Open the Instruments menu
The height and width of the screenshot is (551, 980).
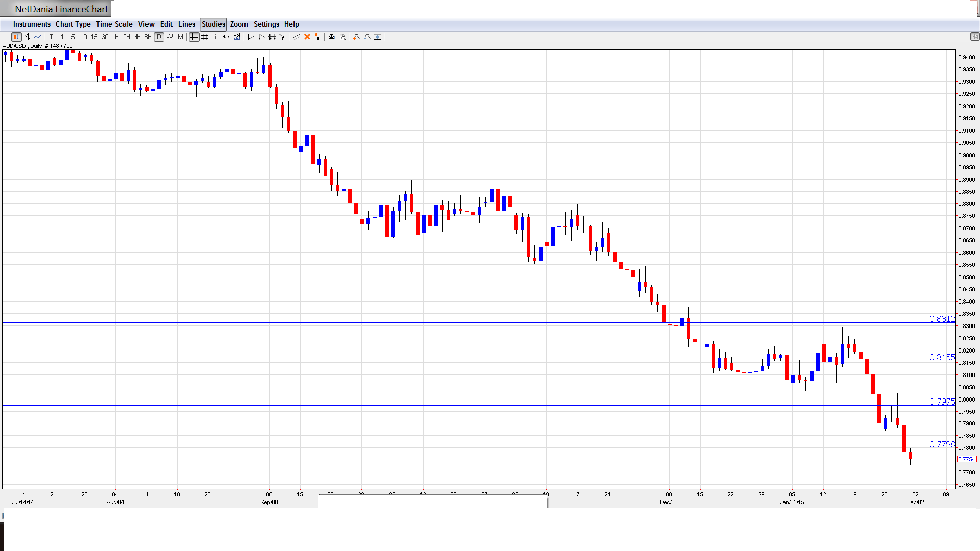32,24
